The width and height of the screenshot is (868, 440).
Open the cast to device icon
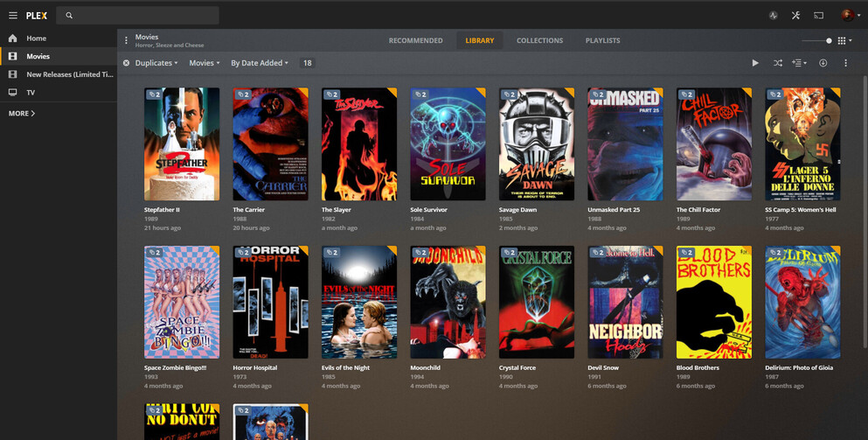pos(819,16)
